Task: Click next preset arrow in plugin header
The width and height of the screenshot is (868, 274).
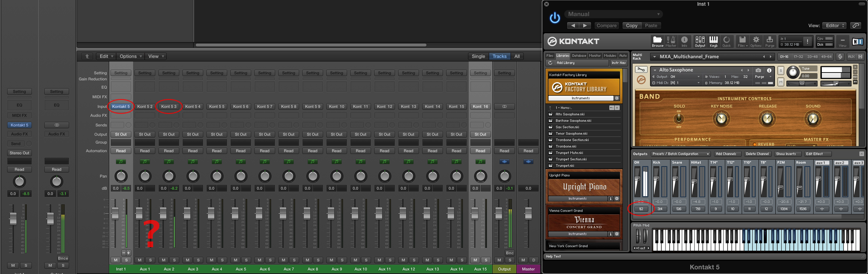Action: 585,25
